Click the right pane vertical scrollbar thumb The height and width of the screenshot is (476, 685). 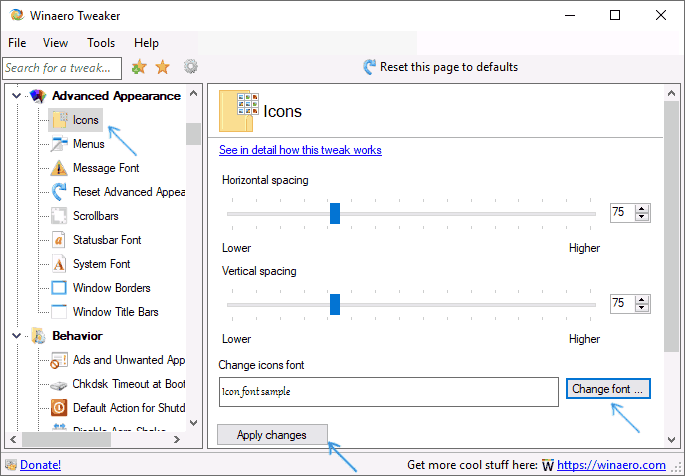(671, 226)
